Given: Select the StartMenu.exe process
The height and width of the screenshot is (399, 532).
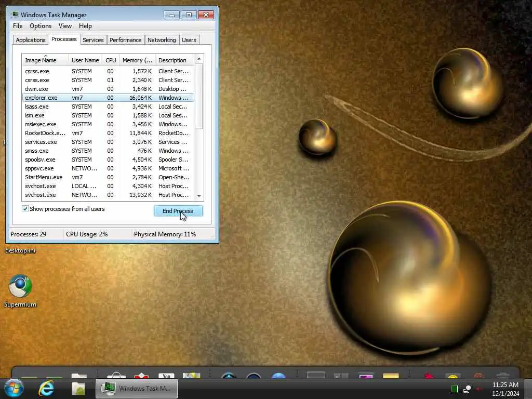Looking at the screenshot, I should 108,177.
